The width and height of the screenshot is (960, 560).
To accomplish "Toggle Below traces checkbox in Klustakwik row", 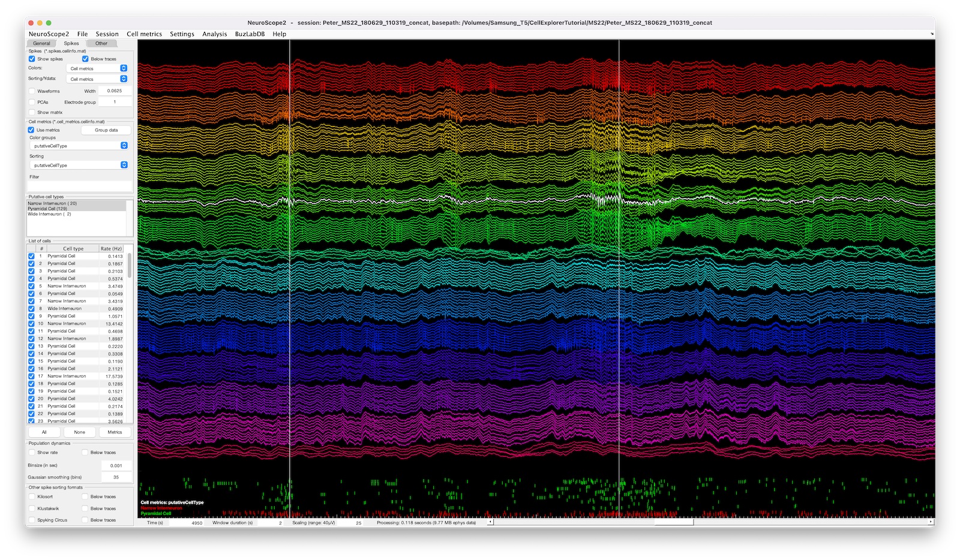I will [85, 508].
